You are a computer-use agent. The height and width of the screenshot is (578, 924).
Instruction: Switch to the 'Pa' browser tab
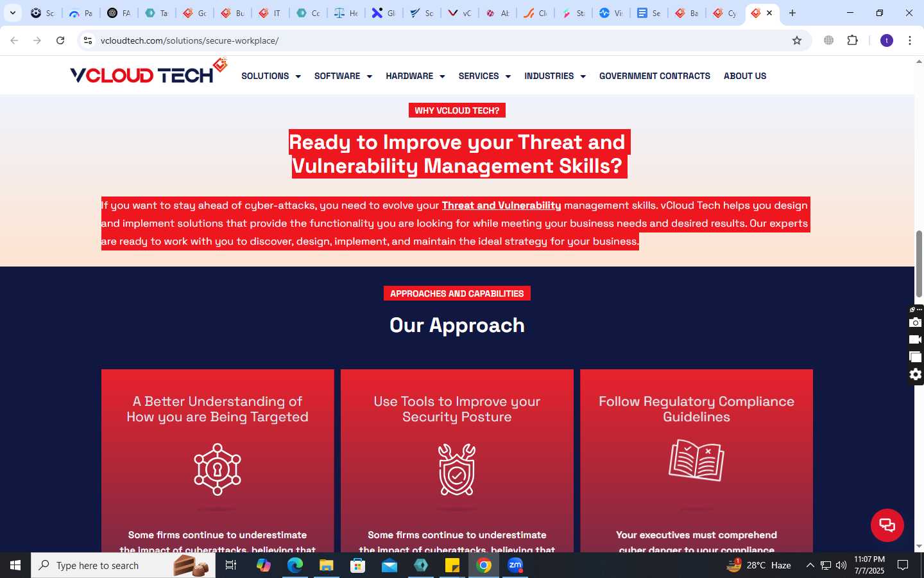[81, 13]
